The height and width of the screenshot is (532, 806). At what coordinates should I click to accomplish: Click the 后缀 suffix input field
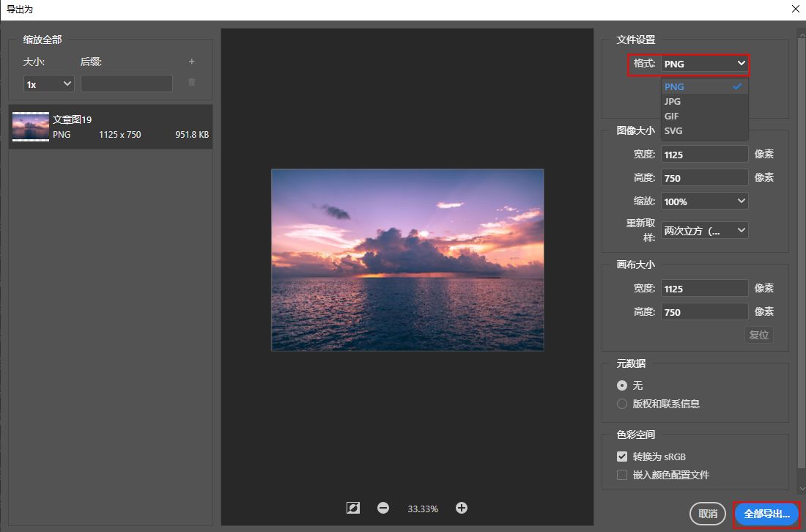pos(127,84)
